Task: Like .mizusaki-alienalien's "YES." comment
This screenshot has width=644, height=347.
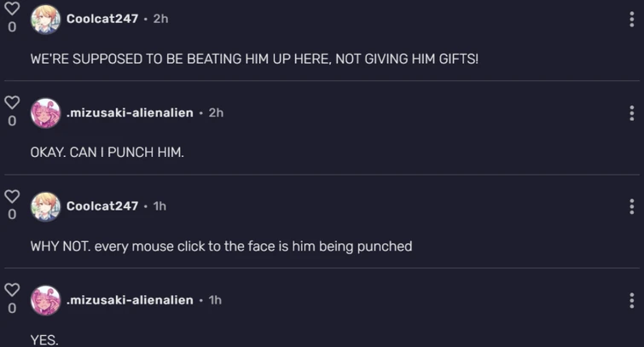Action: point(12,290)
